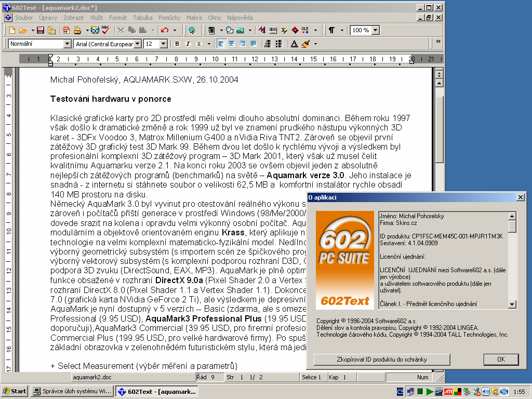Expand the font size 12 dropdown
Image resolution: width=532 pixels, height=399 pixels.
(164, 44)
